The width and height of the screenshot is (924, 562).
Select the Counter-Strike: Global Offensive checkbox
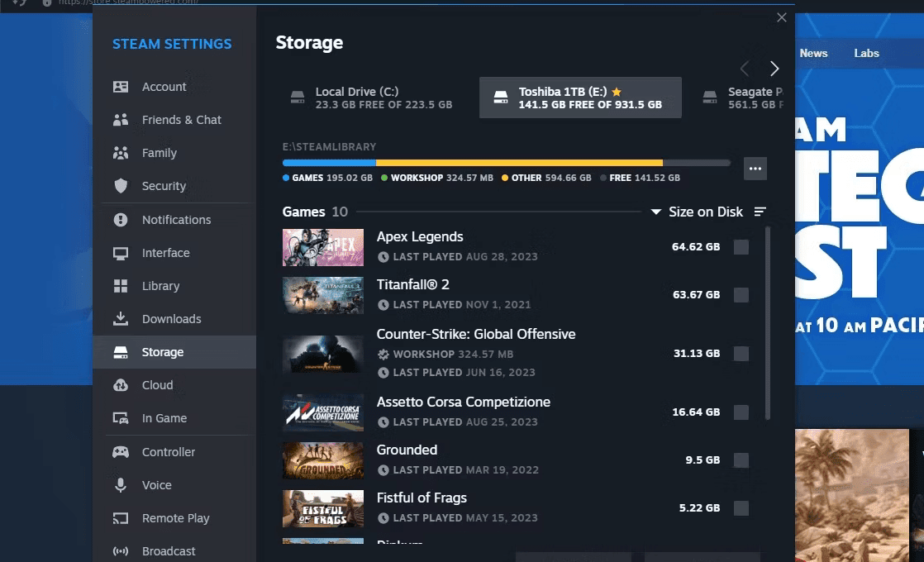click(x=741, y=354)
